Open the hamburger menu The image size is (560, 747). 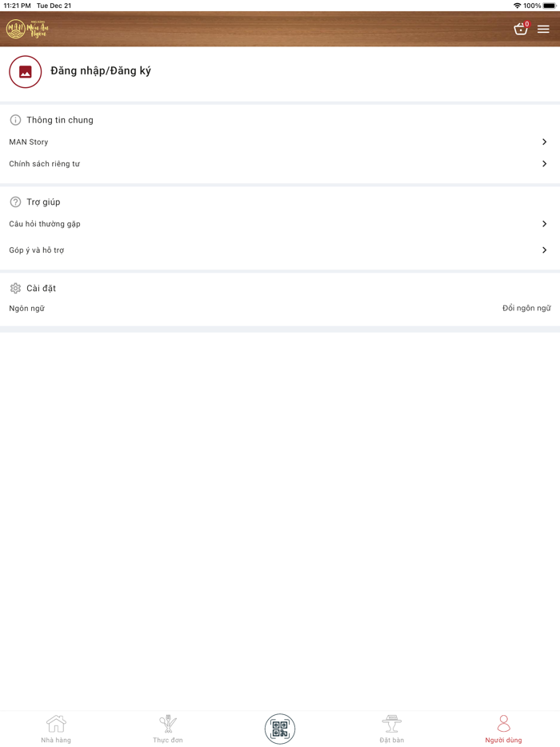pos(543,30)
